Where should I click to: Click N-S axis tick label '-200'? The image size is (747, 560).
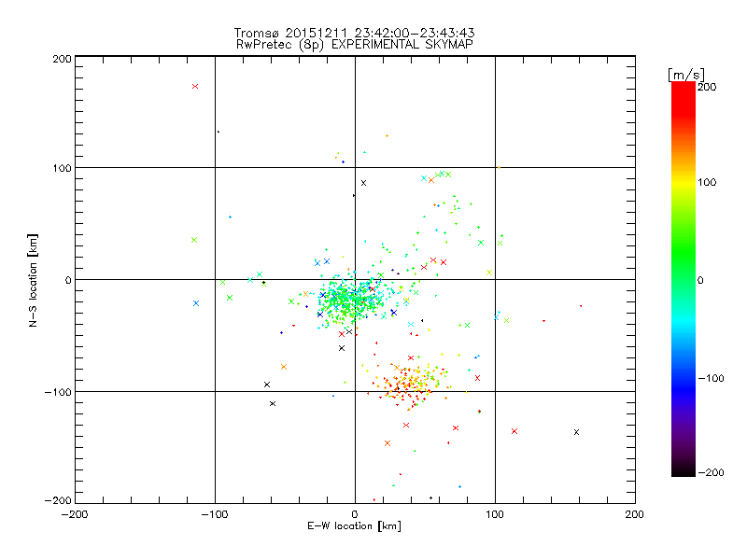pyautogui.click(x=58, y=500)
